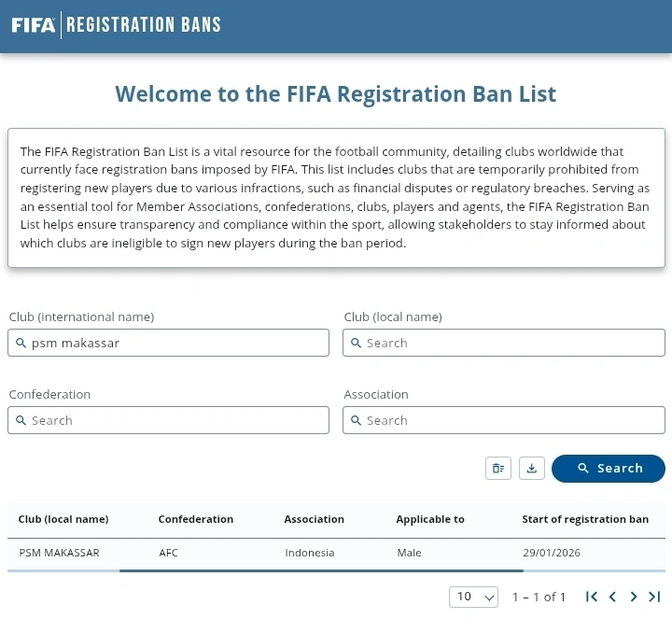Focus the Club local name search field
The image size is (672, 633).
[504, 343]
